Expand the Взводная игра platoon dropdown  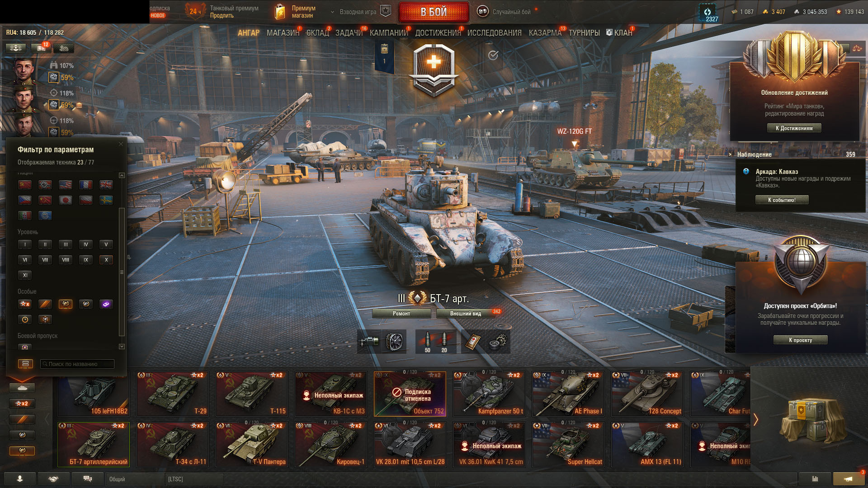tap(360, 12)
